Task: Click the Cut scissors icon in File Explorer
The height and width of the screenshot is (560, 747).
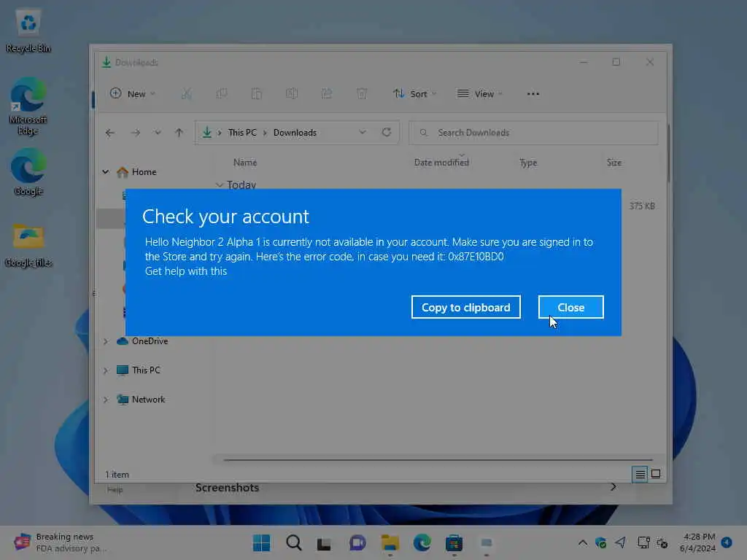Action: [186, 94]
